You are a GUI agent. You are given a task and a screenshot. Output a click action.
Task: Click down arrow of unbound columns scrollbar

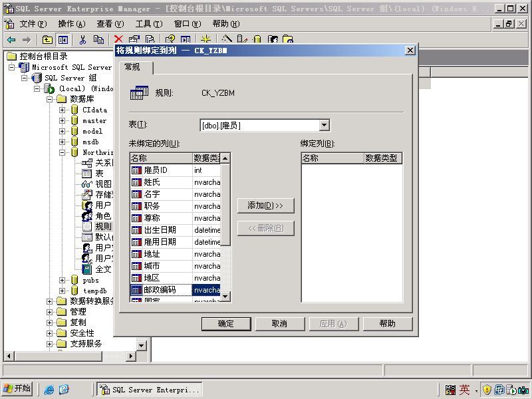click(225, 297)
